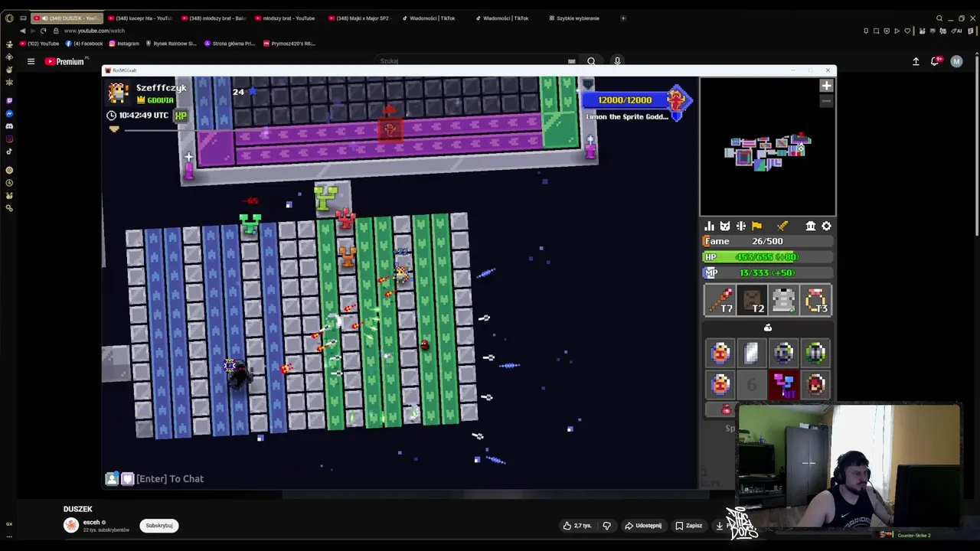
Task: Go to YouTube Premium home logo
Action: pyautogui.click(x=64, y=61)
